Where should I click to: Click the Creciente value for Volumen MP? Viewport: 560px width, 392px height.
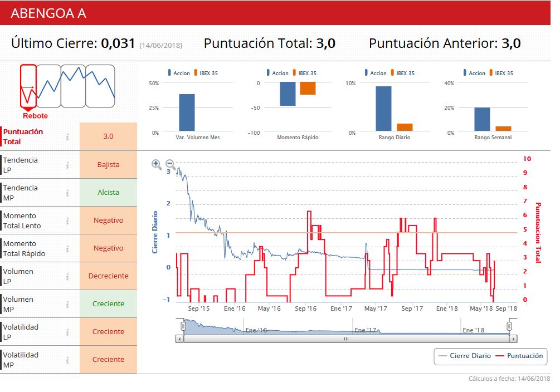[x=108, y=304]
